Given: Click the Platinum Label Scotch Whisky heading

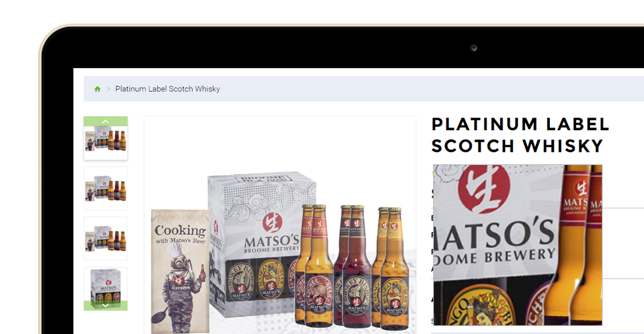Looking at the screenshot, I should click(520, 135).
